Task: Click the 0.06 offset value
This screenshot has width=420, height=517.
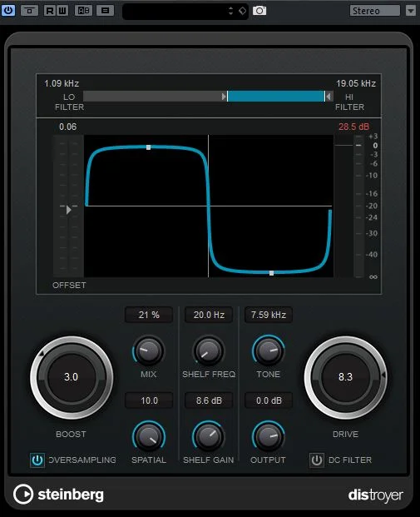Action: [x=68, y=127]
